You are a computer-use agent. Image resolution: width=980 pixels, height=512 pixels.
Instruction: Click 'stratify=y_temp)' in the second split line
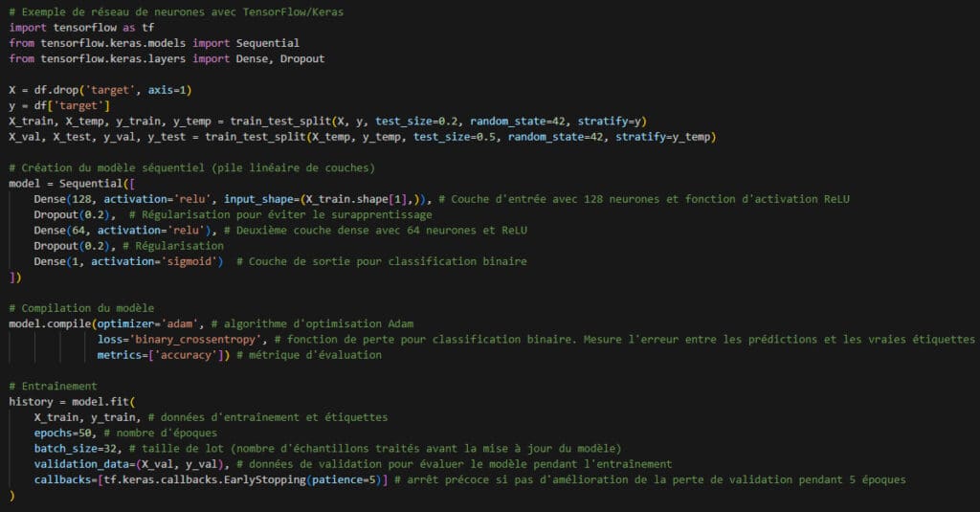point(666,137)
